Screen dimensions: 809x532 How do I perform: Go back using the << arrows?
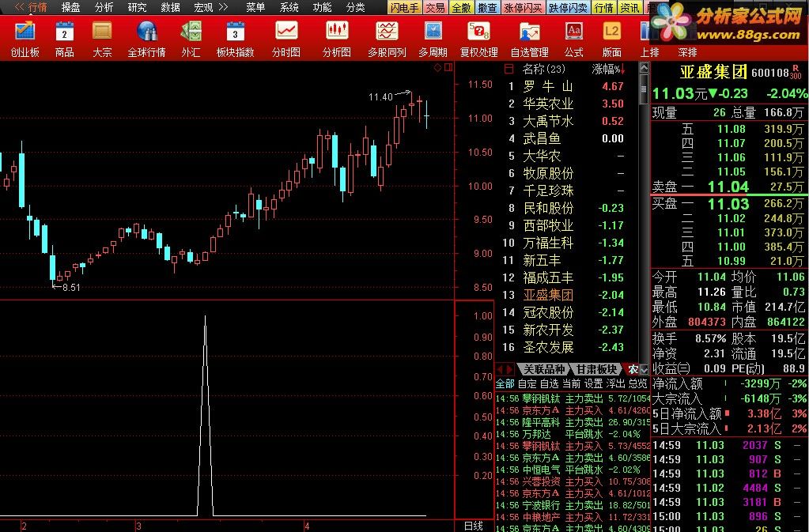(20, 7)
